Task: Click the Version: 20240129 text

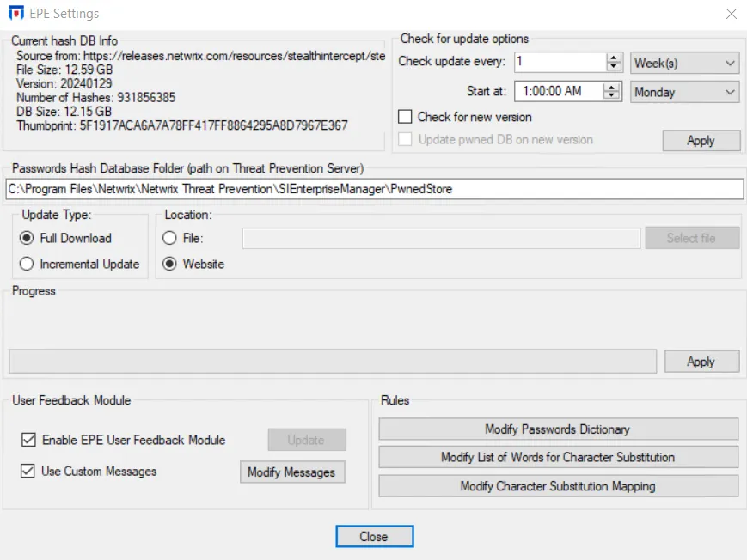Action: pyautogui.click(x=64, y=84)
